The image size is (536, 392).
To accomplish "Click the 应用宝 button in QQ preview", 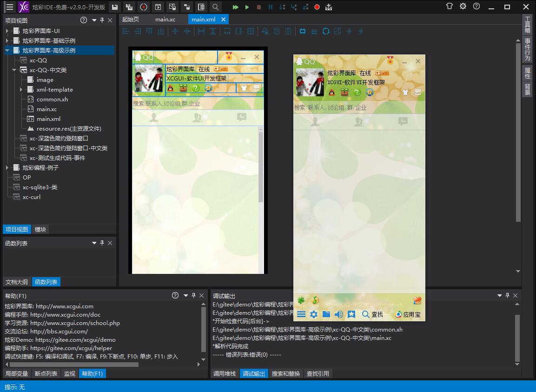I will pyautogui.click(x=408, y=314).
